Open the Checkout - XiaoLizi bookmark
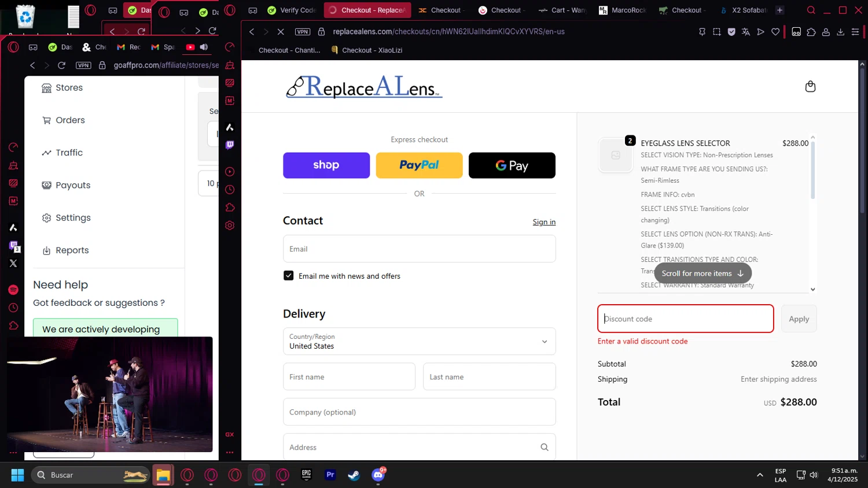Viewport: 868px width, 488px height. pyautogui.click(x=367, y=50)
